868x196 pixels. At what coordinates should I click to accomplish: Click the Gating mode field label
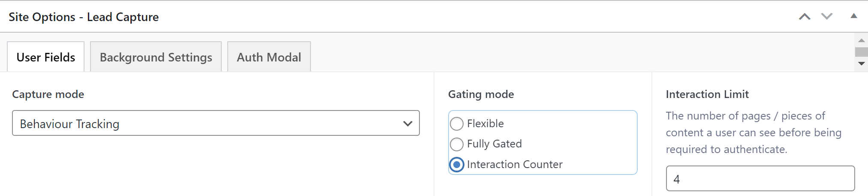pos(481,94)
